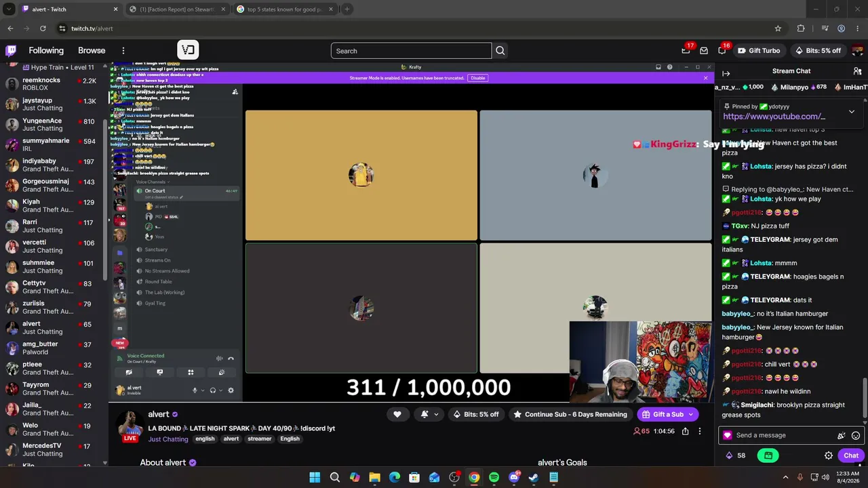Open the pinned YouTube link
This screenshot has width=868, height=488.
774,117
